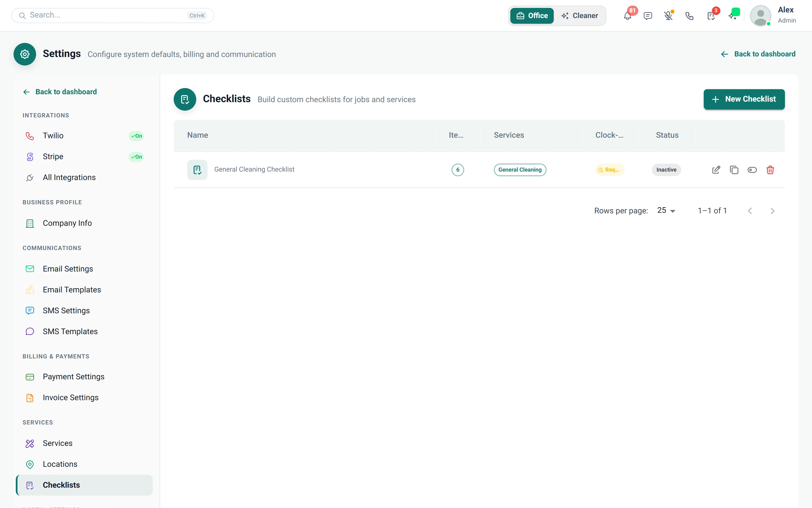The image size is (812, 508).
Task: Open the chat messages icon
Action: [x=648, y=16]
